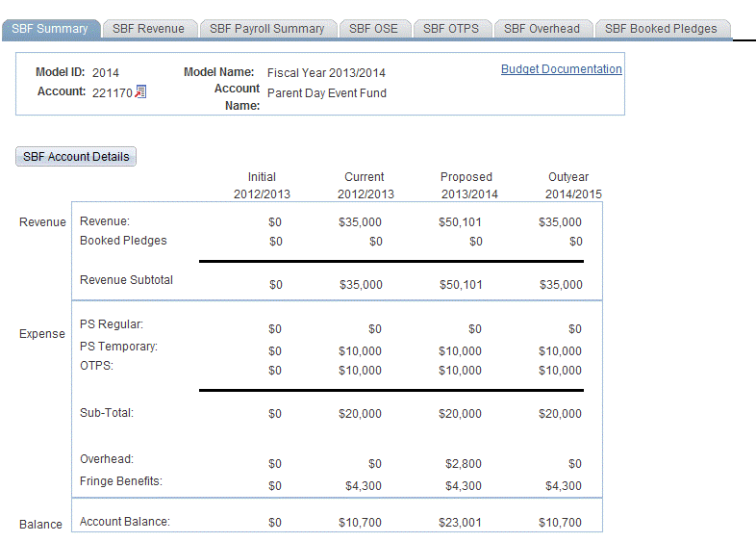Click the lookup icon beside Account 221170

141,92
